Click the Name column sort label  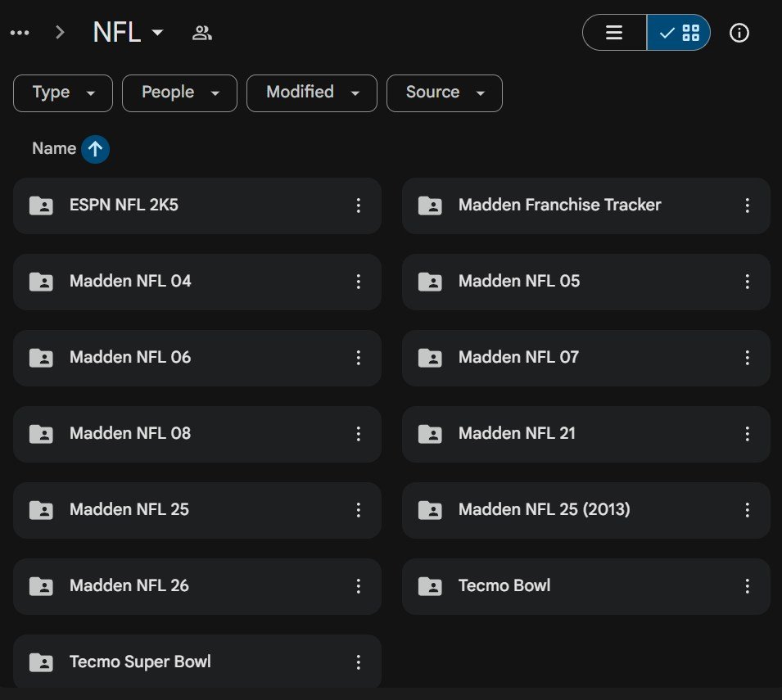[54, 148]
